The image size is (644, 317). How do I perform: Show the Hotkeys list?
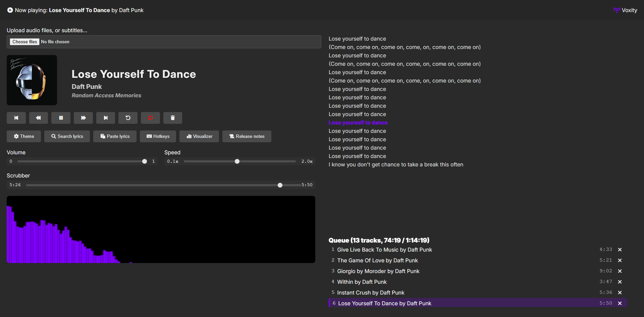coord(158,136)
